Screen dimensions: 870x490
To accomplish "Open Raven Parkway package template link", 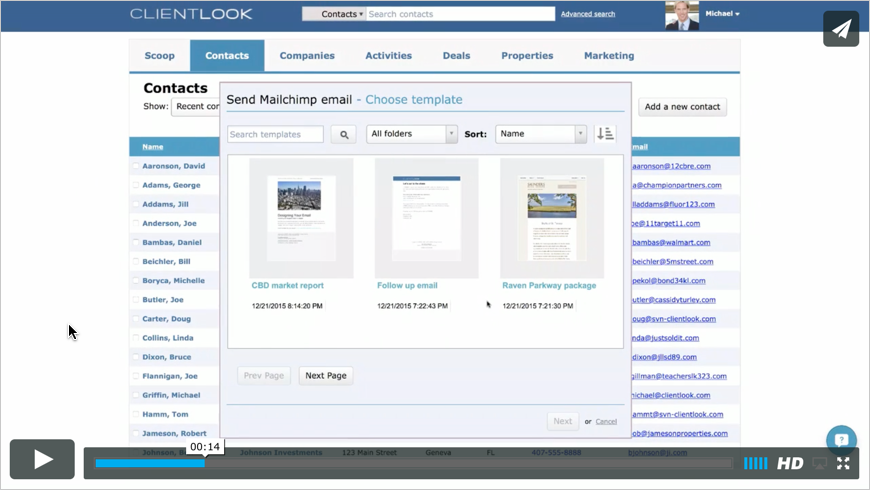I will [549, 285].
